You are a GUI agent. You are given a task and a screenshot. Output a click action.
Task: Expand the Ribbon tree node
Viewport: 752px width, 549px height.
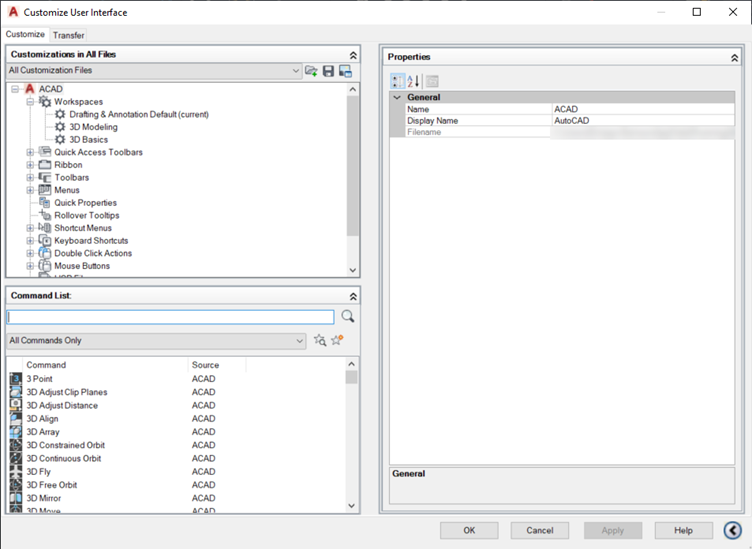[30, 165]
